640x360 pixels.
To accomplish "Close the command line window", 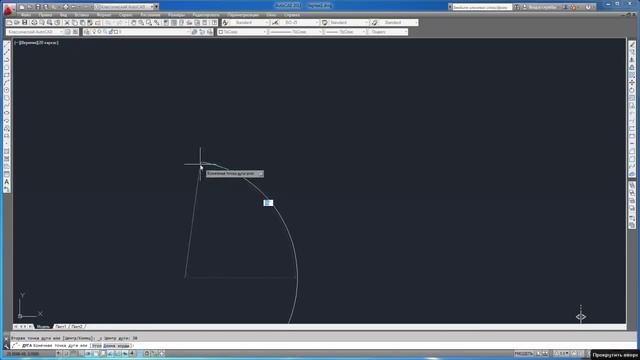I will pyautogui.click(x=6, y=338).
